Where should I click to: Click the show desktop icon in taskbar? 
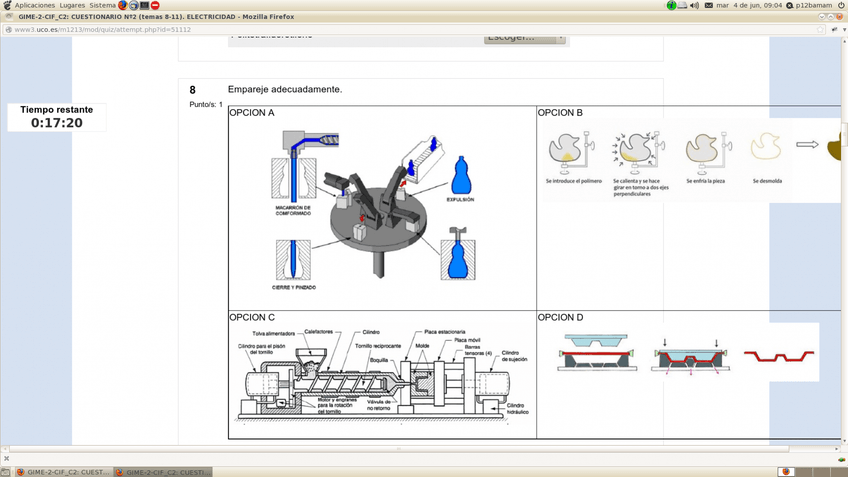[x=6, y=471]
